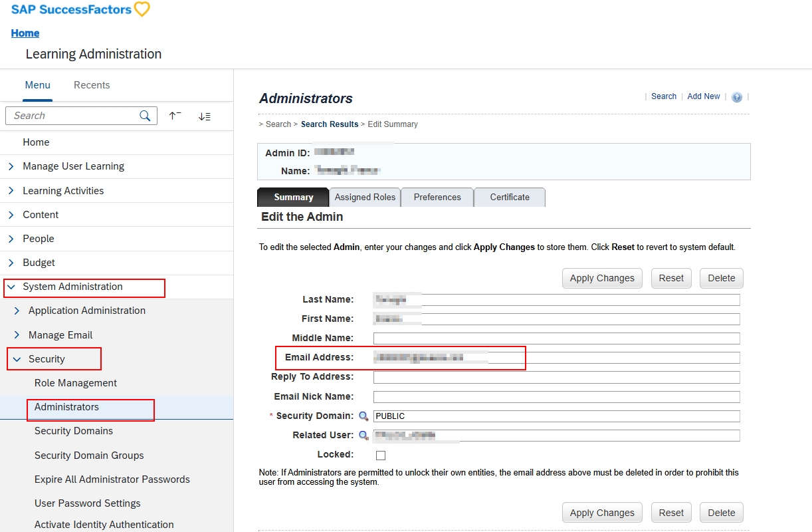Click the collapse all menu icon
This screenshot has height=532, width=812.
click(x=175, y=116)
